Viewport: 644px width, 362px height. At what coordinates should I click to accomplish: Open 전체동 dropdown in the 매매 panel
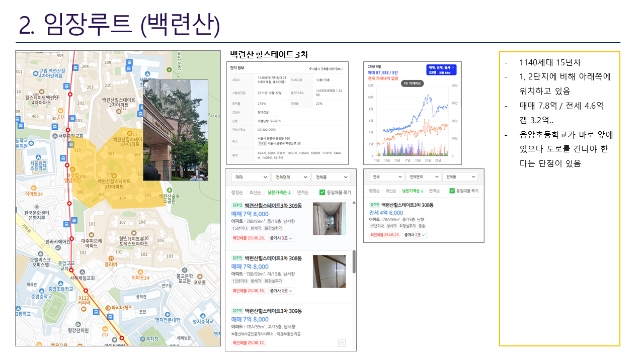pyautogui.click(x=330, y=177)
